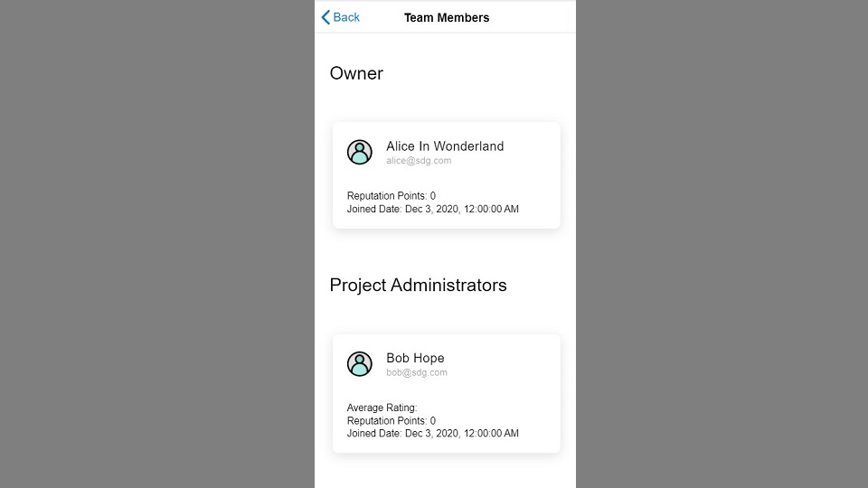Click bob@sdg.com email address
The height and width of the screenshot is (488, 868).
click(417, 372)
